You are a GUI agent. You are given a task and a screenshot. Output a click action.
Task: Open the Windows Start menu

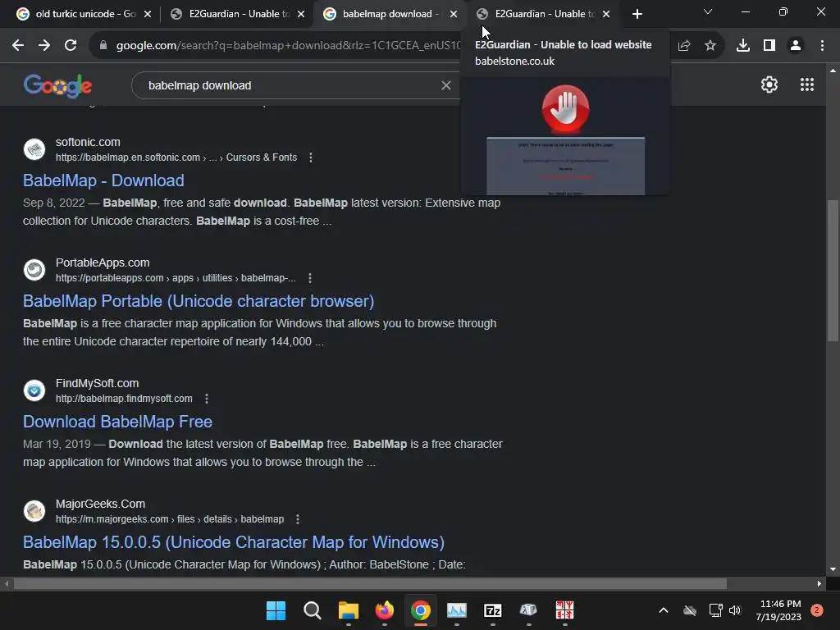[276, 610]
